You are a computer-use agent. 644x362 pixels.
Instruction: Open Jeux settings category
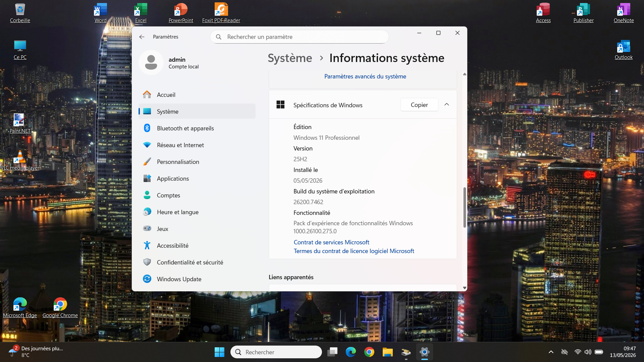[x=197, y=229]
